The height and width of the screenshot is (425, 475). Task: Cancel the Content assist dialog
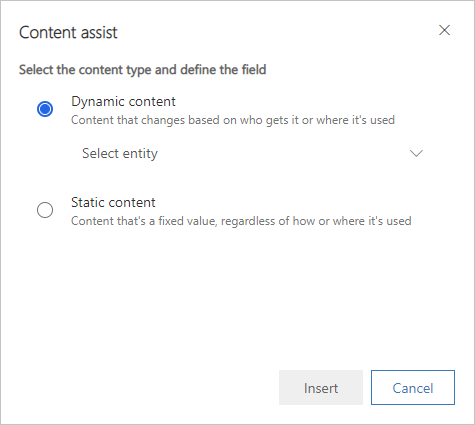click(413, 388)
